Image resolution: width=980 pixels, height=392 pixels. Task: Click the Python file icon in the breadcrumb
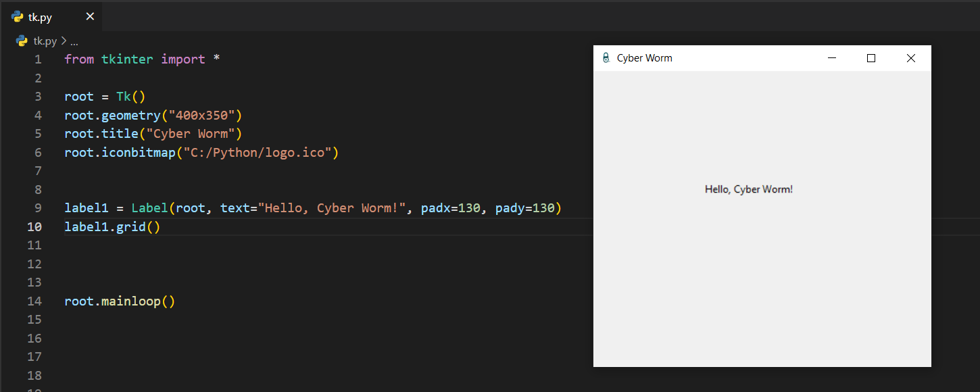click(22, 41)
